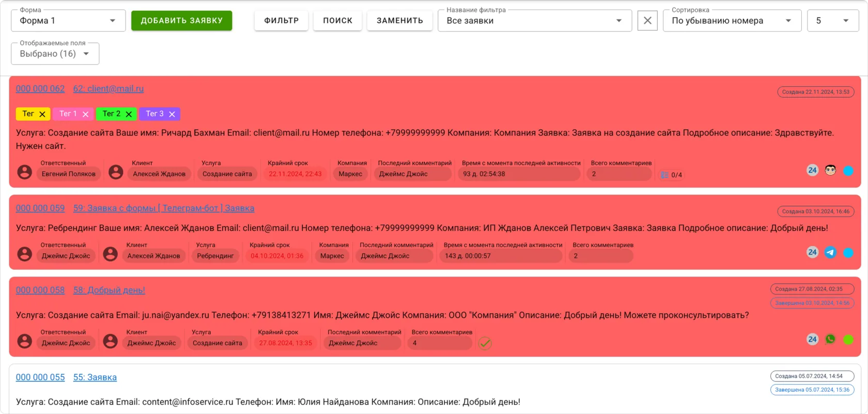Click the WhatsApp icon on request 058
868x414 pixels.
(x=830, y=339)
